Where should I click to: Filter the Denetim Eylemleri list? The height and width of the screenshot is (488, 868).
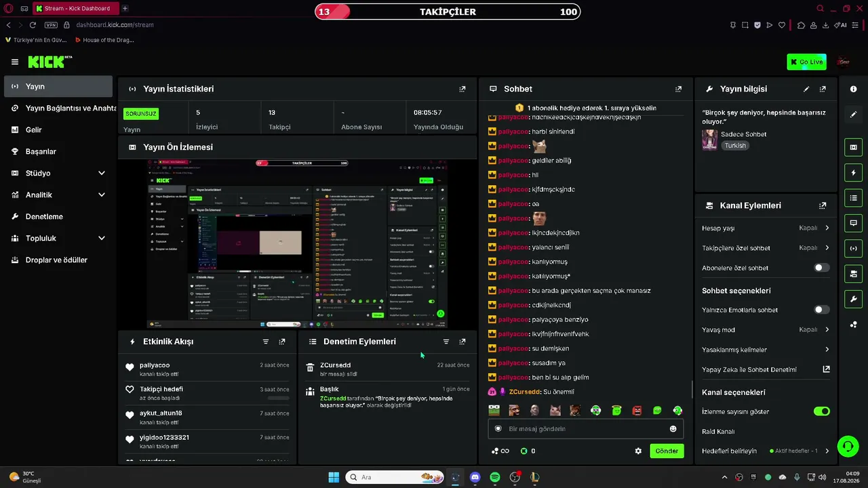click(x=446, y=342)
